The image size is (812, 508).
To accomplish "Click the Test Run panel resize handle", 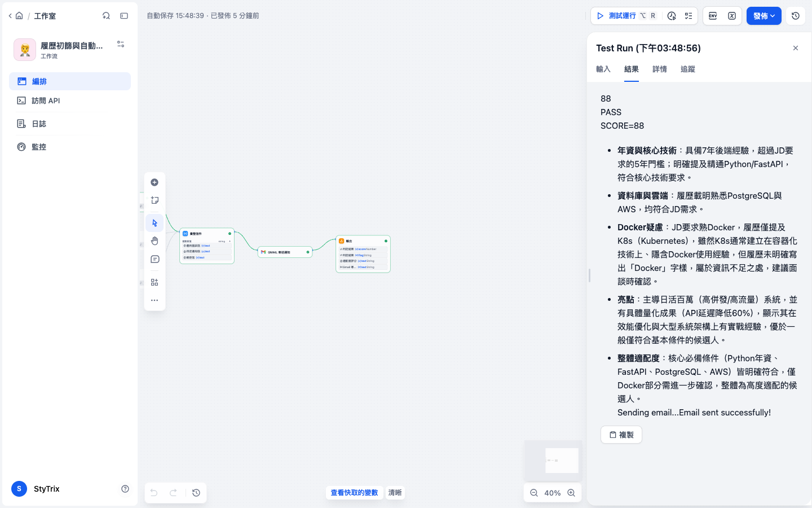I will pyautogui.click(x=589, y=275).
